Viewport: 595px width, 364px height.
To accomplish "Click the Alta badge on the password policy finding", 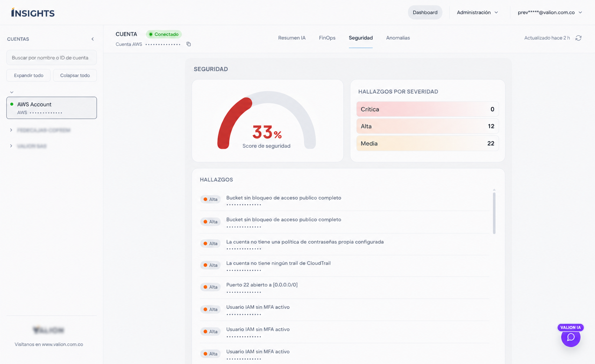I will (210, 243).
